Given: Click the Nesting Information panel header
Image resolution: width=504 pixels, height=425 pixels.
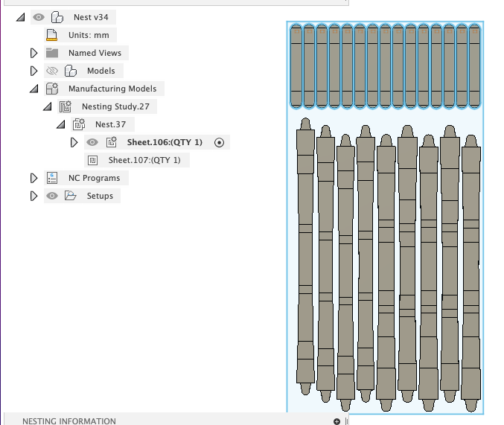Looking at the screenshot, I should click(176, 420).
